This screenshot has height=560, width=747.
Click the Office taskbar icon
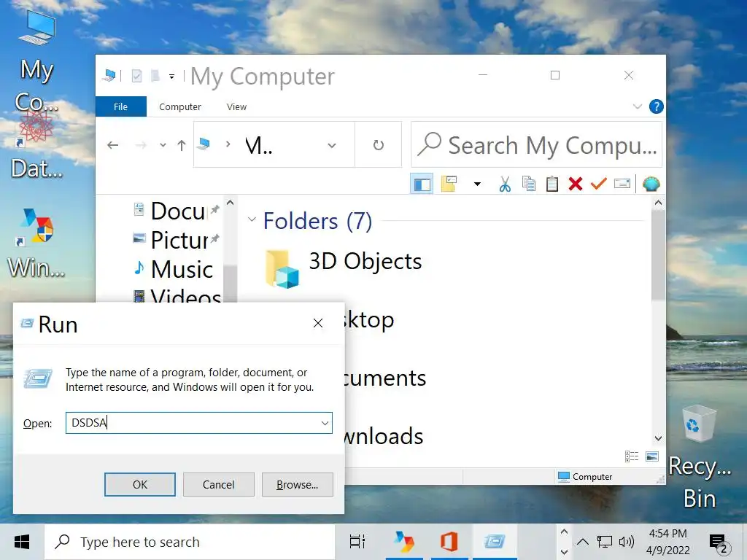coord(449,542)
